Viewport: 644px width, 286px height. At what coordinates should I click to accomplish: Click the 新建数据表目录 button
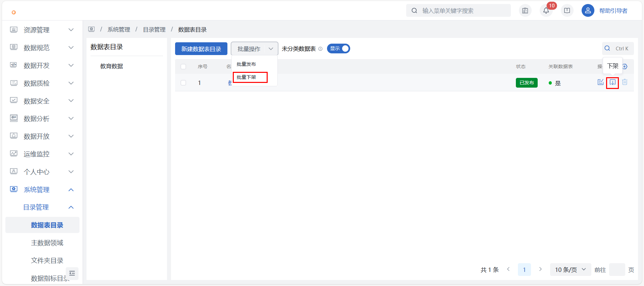coord(201,49)
